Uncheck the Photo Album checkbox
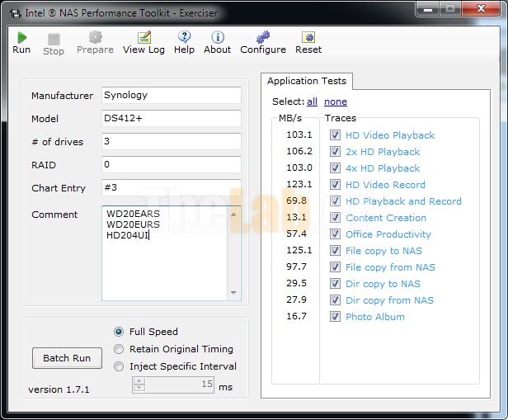Image resolution: width=508 pixels, height=420 pixels. click(x=335, y=317)
